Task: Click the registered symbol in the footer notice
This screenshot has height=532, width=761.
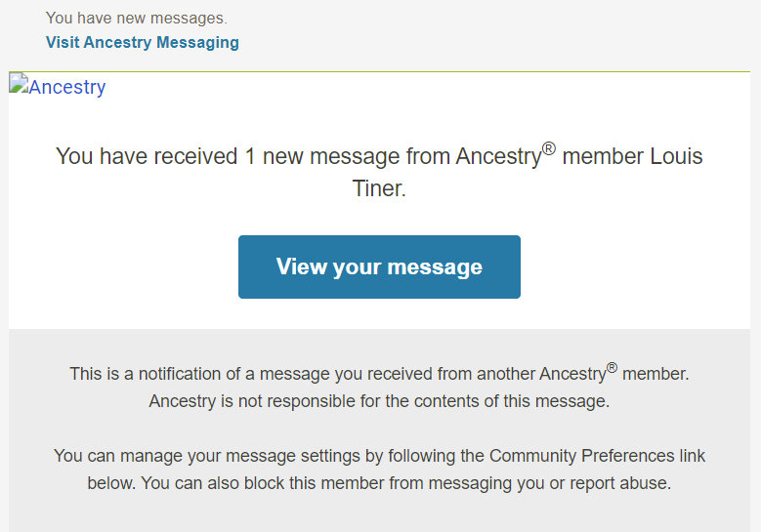Action: point(612,368)
